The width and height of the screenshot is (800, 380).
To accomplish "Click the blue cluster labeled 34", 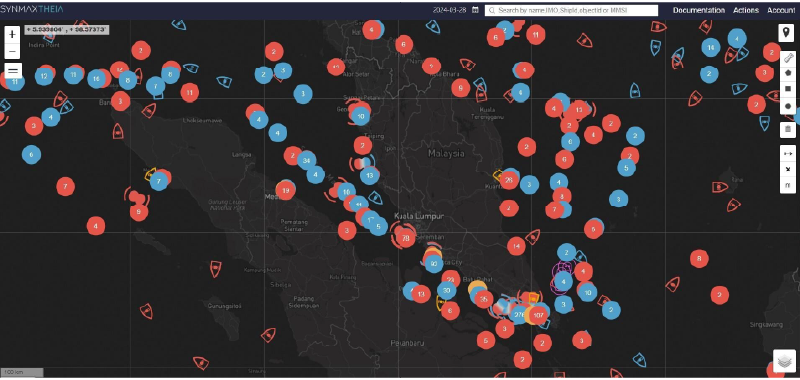I will pyautogui.click(x=306, y=161).
